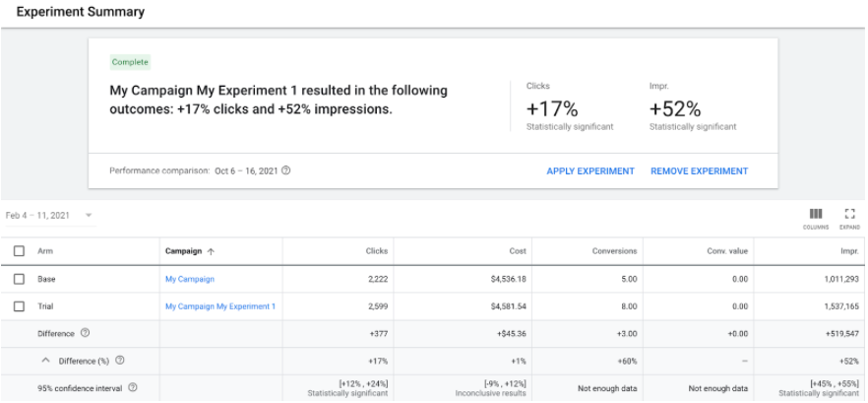Select the Trial arm checkbox
Viewport: 868px width, 403px height.
click(19, 306)
